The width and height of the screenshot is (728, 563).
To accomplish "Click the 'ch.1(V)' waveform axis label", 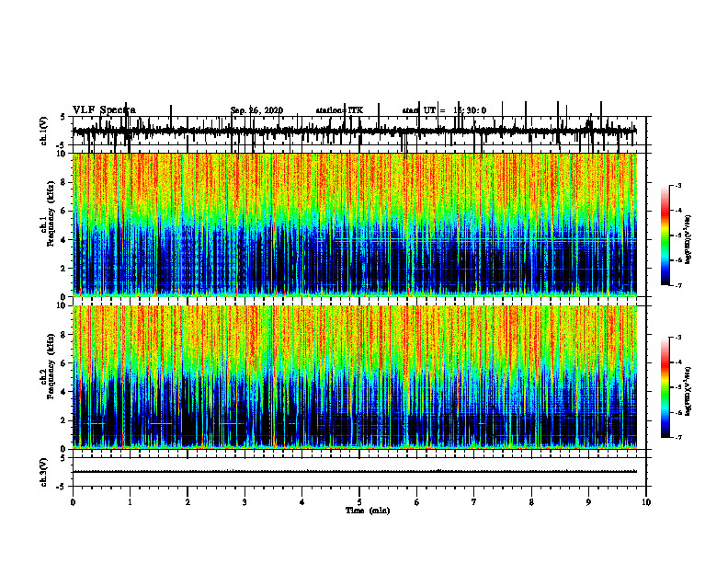I will click(x=44, y=131).
